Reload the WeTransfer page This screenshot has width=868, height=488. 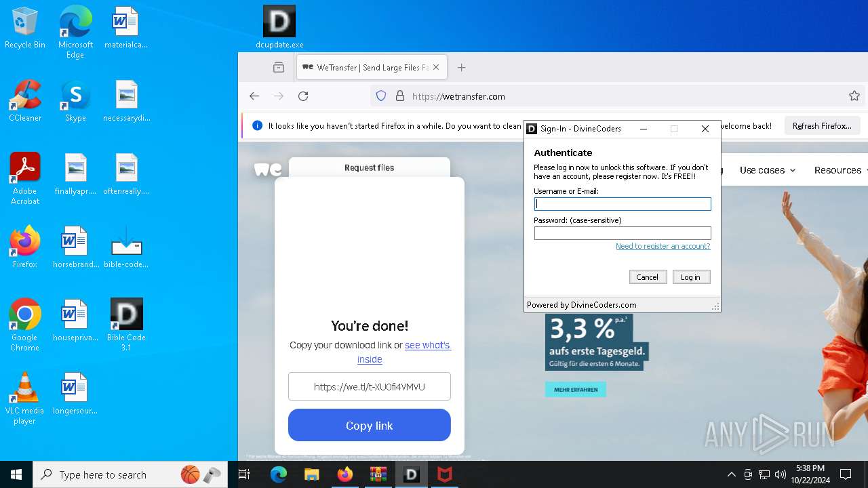pos(303,96)
